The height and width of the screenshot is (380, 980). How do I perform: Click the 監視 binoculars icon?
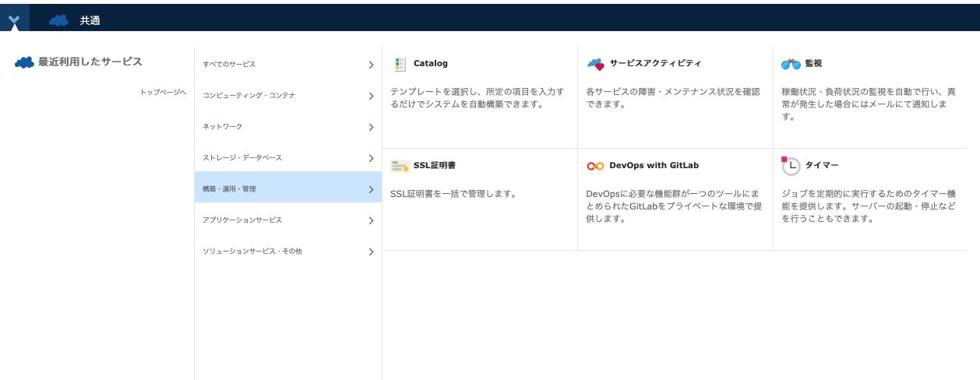click(x=791, y=64)
